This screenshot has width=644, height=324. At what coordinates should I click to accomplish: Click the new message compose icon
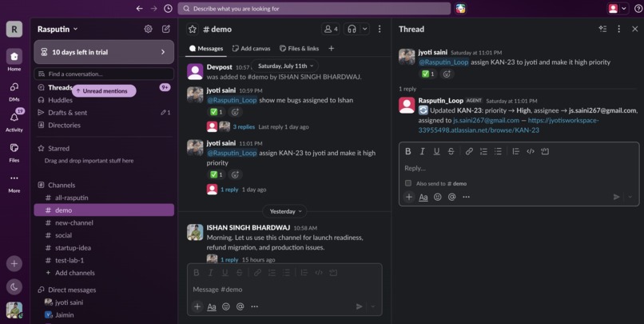point(166,29)
